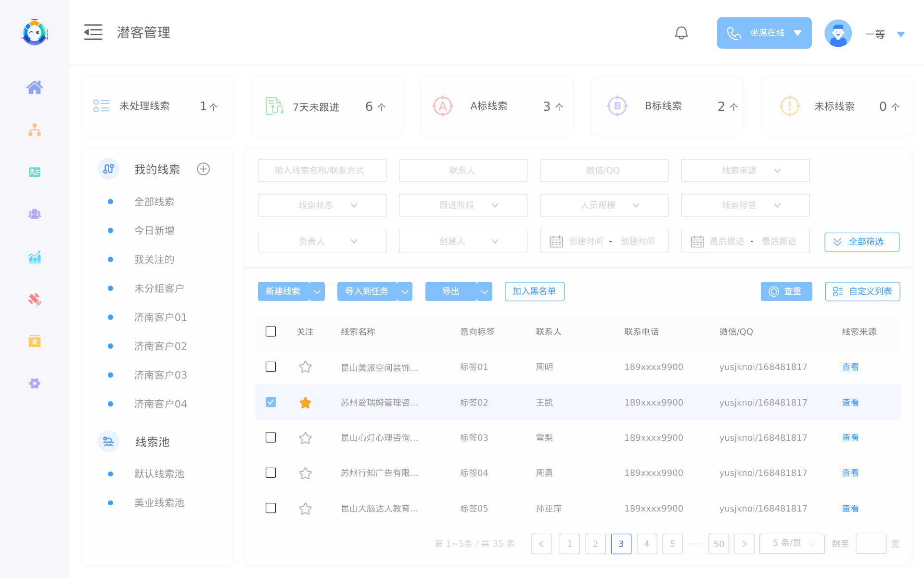Click the 加入黑名单 button
The height and width of the screenshot is (578, 924).
(x=534, y=291)
